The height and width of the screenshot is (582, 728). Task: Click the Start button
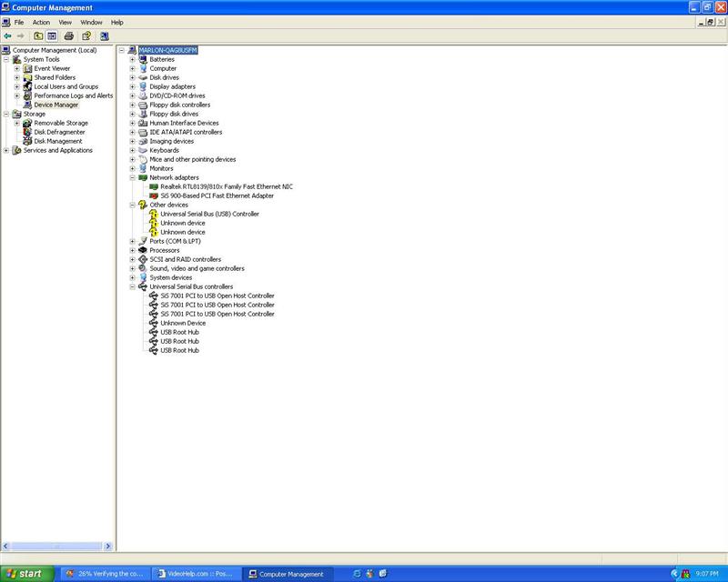27,574
